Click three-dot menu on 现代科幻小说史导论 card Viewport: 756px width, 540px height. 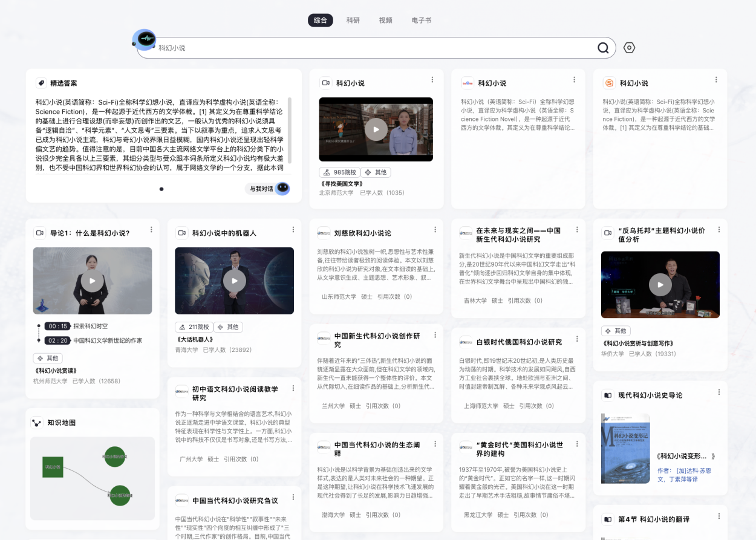point(719,392)
